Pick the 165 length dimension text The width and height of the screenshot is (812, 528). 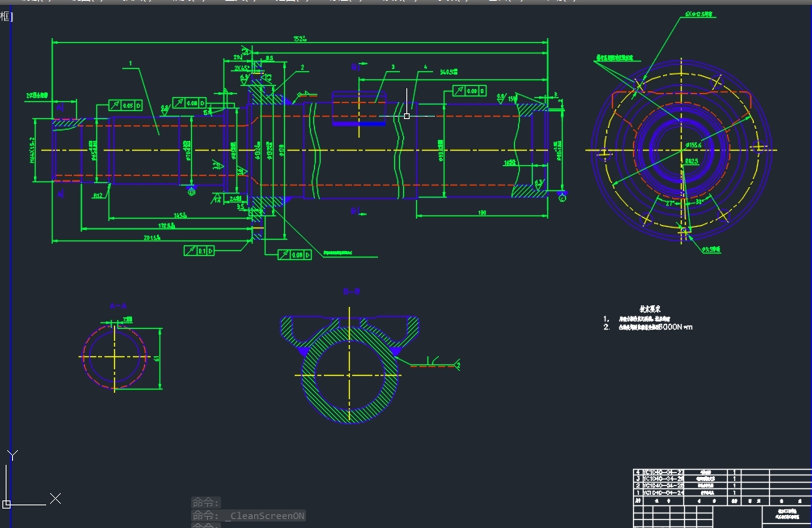pyautogui.click(x=181, y=215)
